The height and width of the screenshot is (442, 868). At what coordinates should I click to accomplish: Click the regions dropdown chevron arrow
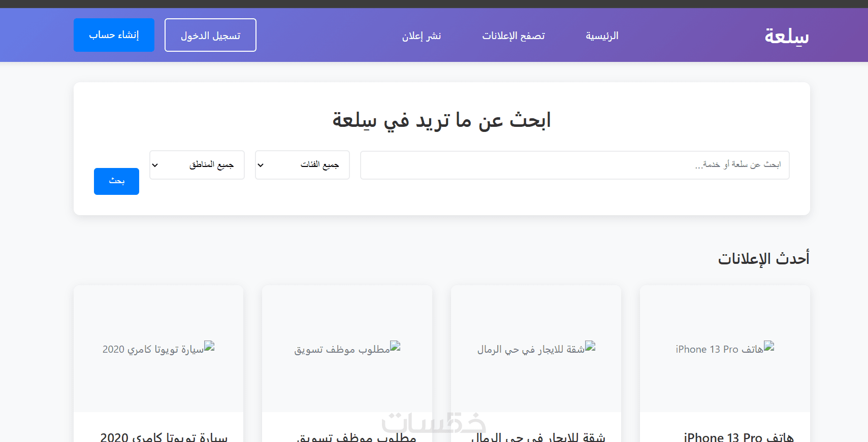155,165
